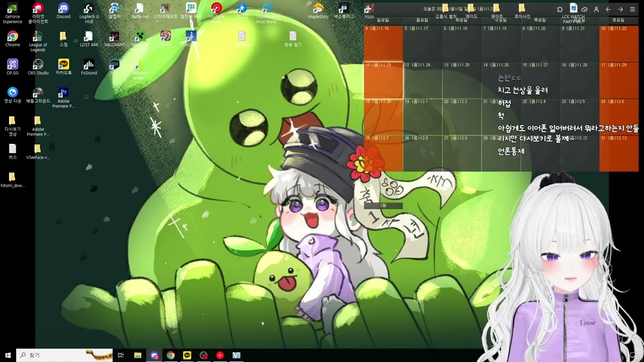Image resolution: width=644 pixels, height=362 pixels.
Task: Switch to Discord on the taskbar
Action: (x=154, y=355)
